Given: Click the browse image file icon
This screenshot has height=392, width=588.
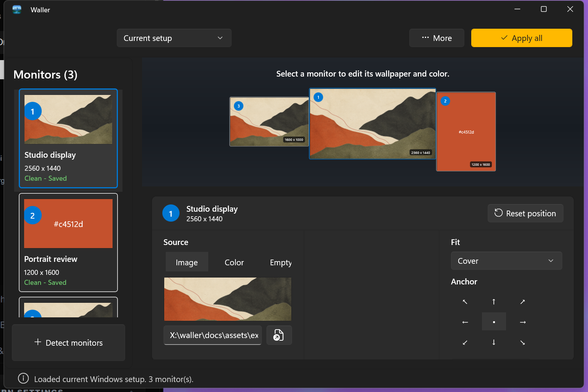Looking at the screenshot, I should 279,335.
